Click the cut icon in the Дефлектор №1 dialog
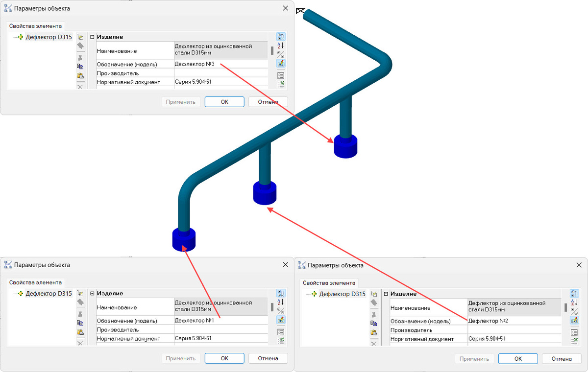 click(80, 314)
